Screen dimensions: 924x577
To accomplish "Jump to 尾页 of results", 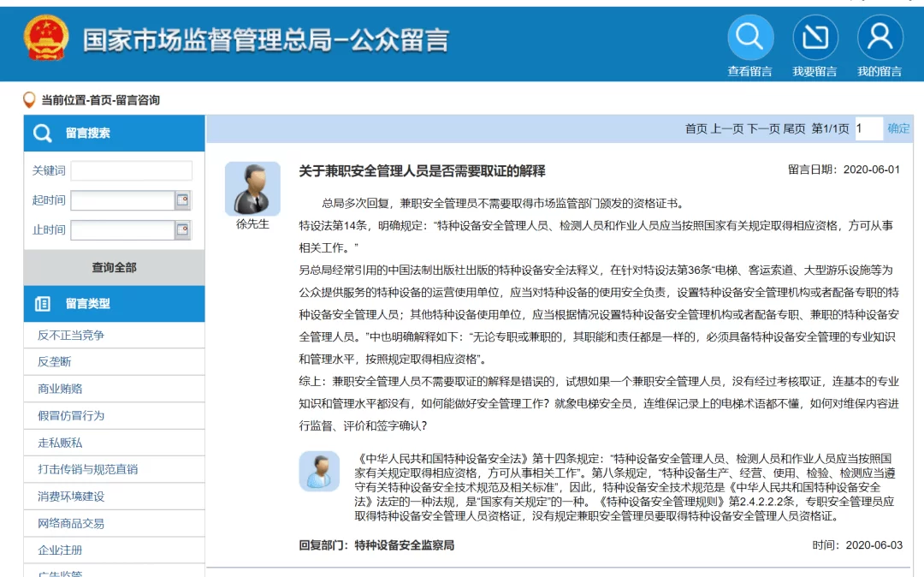I will point(794,129).
